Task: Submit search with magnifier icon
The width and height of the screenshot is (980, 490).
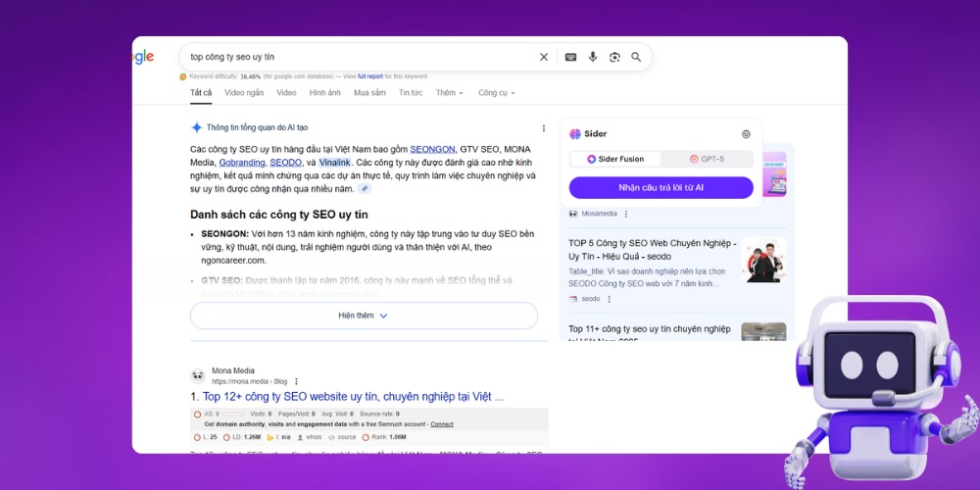Action: click(636, 57)
